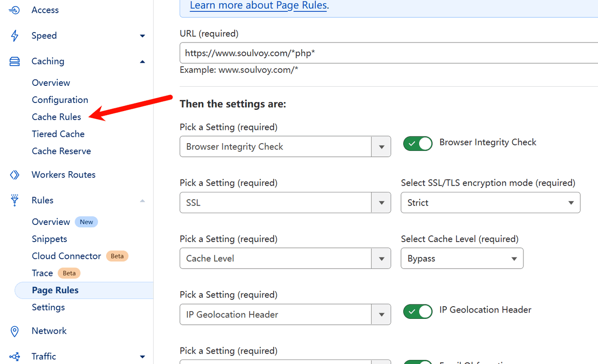This screenshot has width=598, height=364.
Task: Disable the Browser Integrity Check toggle
Action: click(x=417, y=144)
